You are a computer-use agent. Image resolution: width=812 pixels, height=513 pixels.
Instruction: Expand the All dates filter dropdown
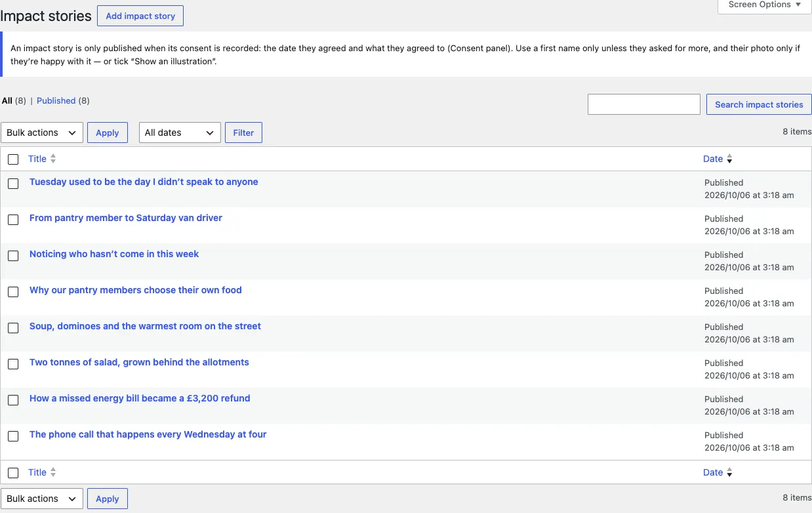(180, 133)
